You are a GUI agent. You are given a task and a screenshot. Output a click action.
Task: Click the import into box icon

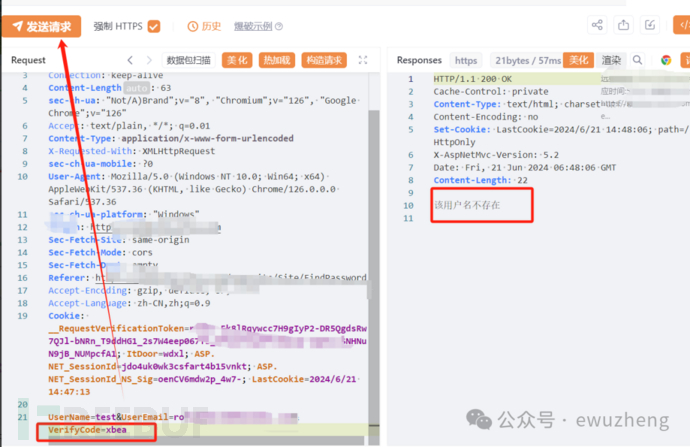click(x=650, y=25)
